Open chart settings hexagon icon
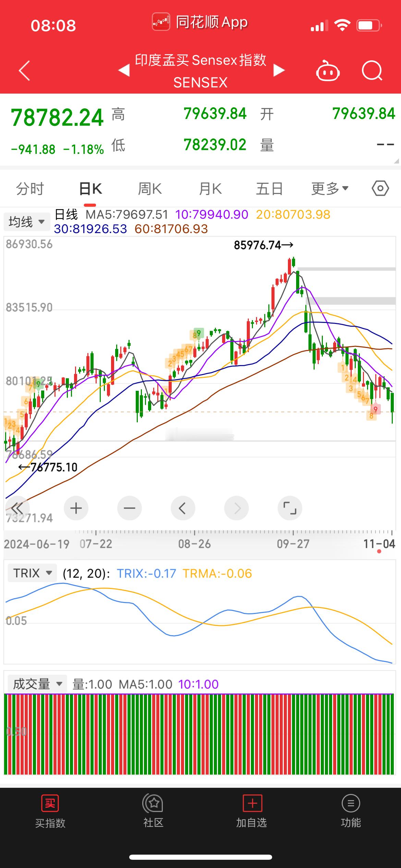The height and width of the screenshot is (868, 401). [x=380, y=189]
